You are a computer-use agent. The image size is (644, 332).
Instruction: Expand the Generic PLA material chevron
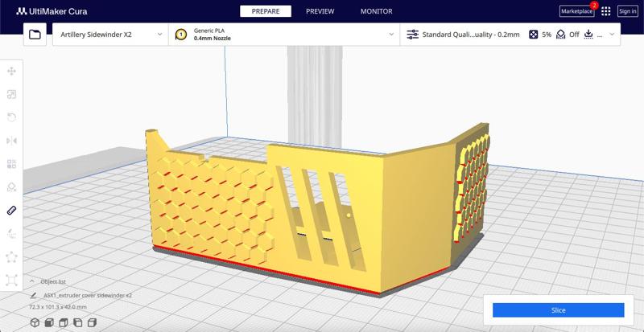coord(391,35)
